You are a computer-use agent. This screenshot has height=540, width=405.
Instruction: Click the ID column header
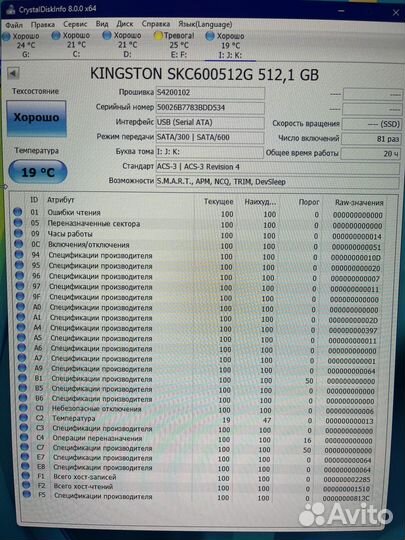click(34, 200)
